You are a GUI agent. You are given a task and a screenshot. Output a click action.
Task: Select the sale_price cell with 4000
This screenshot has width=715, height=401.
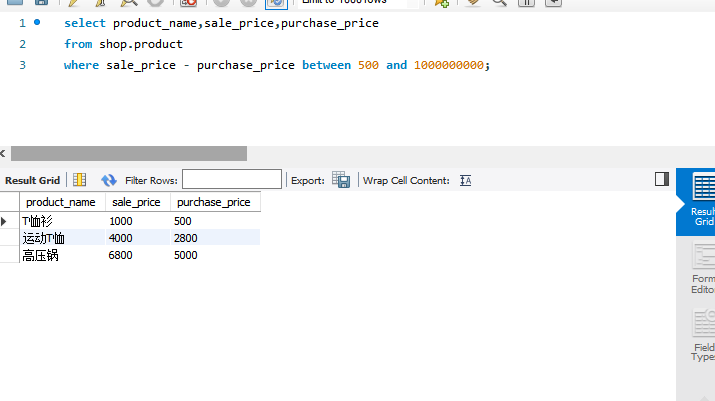(138, 238)
